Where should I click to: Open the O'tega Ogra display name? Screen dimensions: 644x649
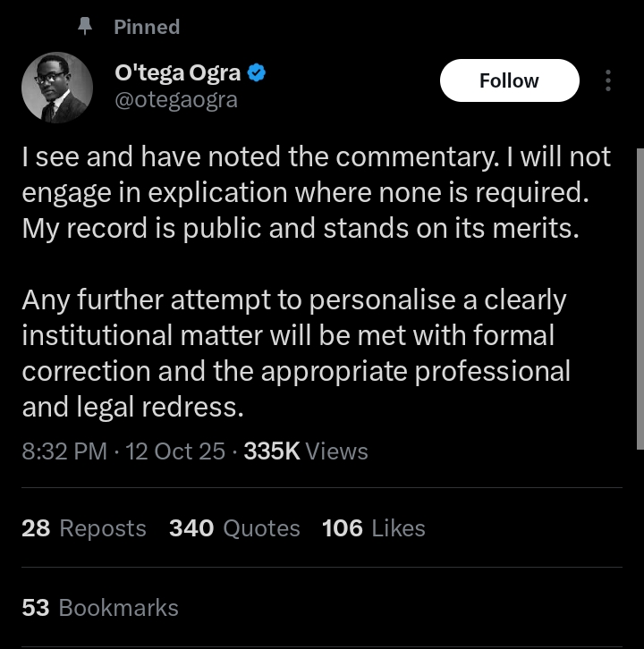coord(178,73)
